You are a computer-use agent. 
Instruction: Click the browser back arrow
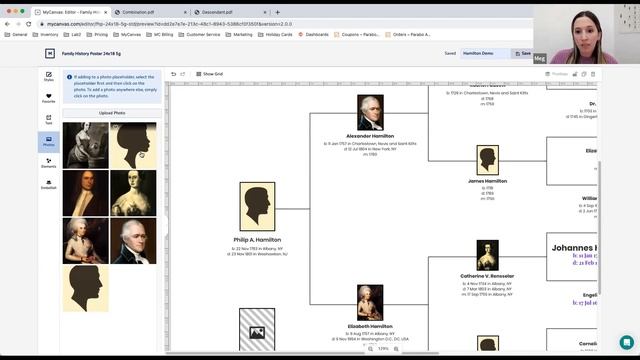(x=7, y=24)
